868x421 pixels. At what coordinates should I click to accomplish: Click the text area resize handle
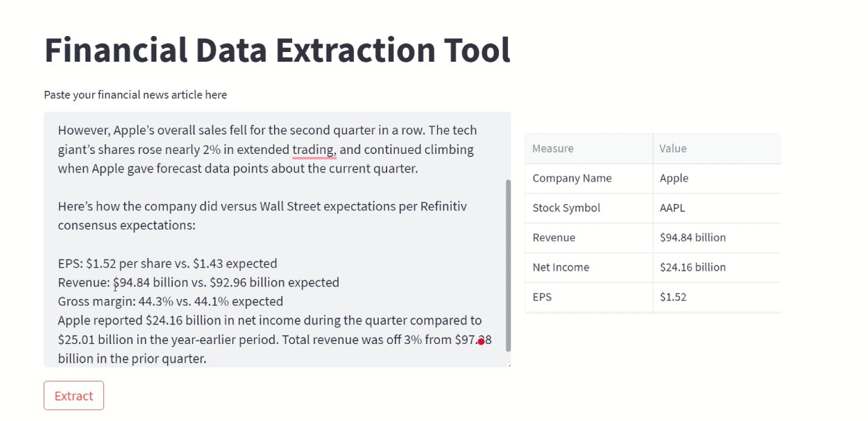(x=509, y=365)
